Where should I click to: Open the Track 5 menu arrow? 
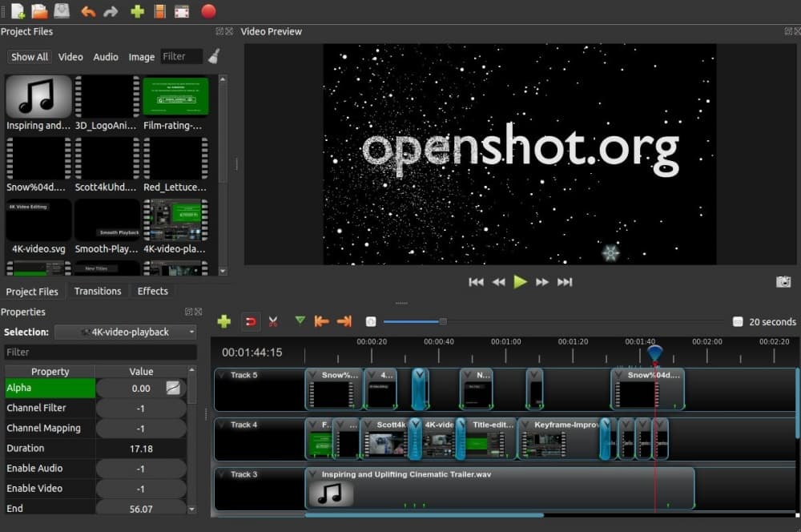(x=222, y=375)
